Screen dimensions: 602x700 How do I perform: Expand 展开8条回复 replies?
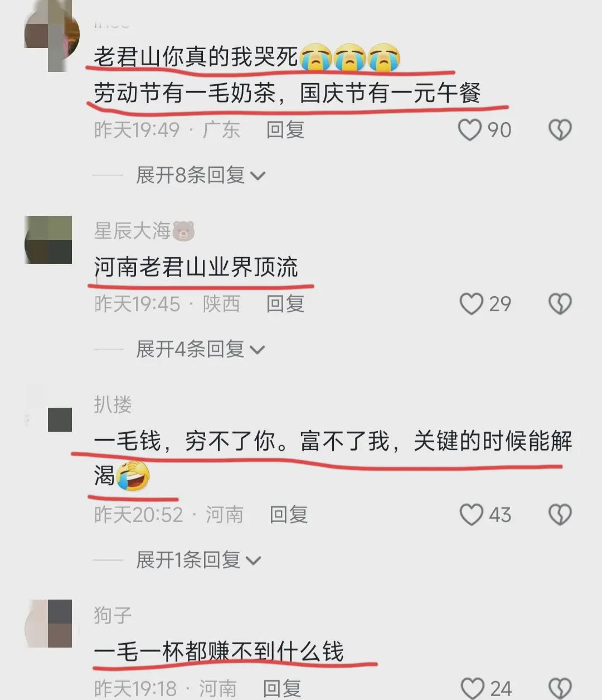click(x=201, y=175)
